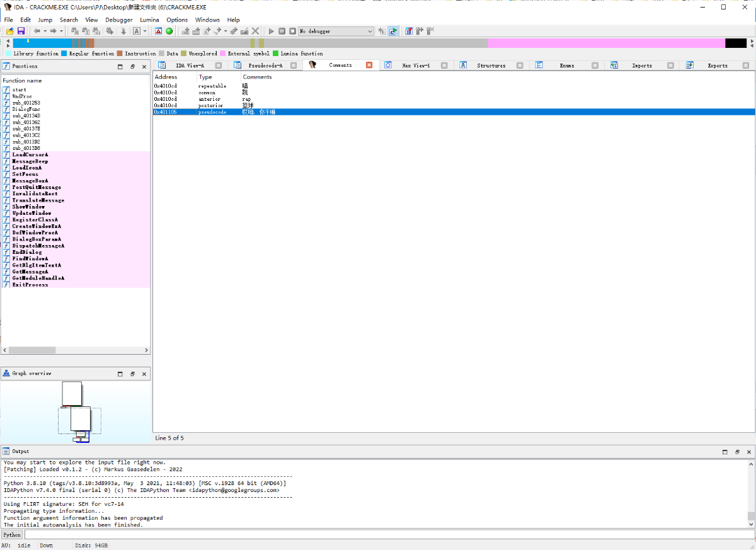The width and height of the screenshot is (756, 550).
Task: Click the X cancel icon in toolbar
Action: point(255,31)
